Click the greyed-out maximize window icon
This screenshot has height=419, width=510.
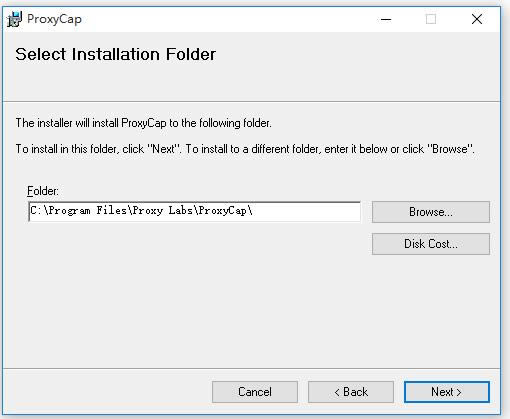tap(431, 19)
